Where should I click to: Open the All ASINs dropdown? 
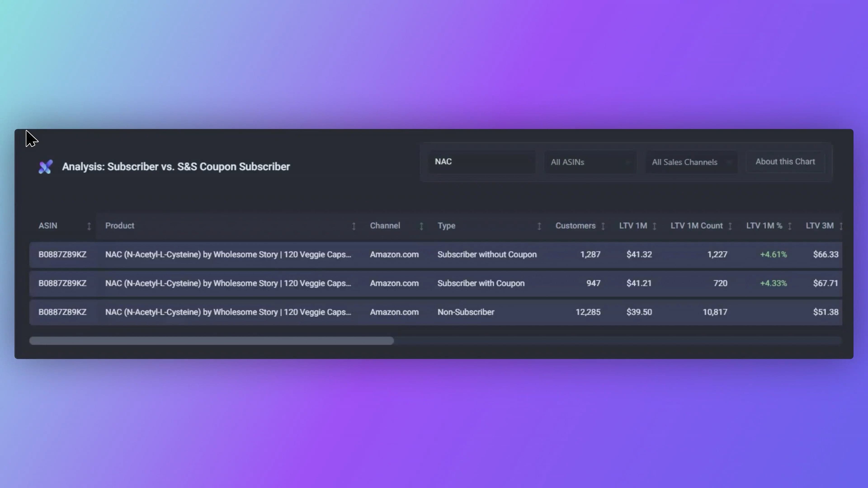(590, 162)
